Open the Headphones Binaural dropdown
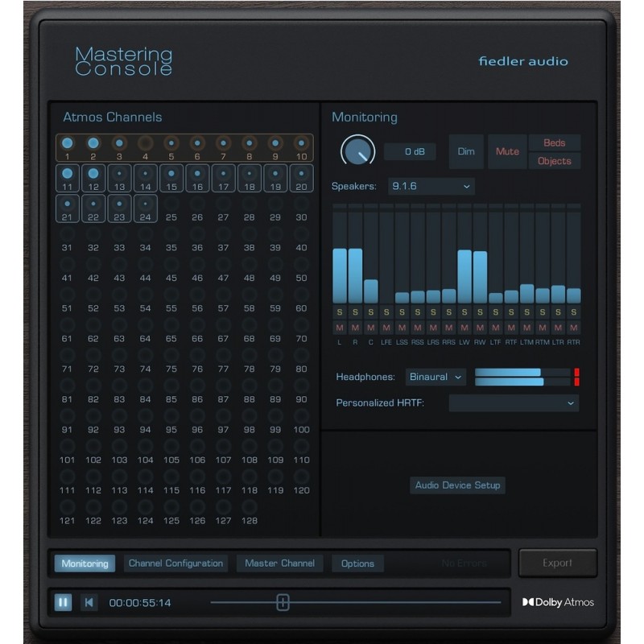The width and height of the screenshot is (644, 644). click(x=436, y=377)
